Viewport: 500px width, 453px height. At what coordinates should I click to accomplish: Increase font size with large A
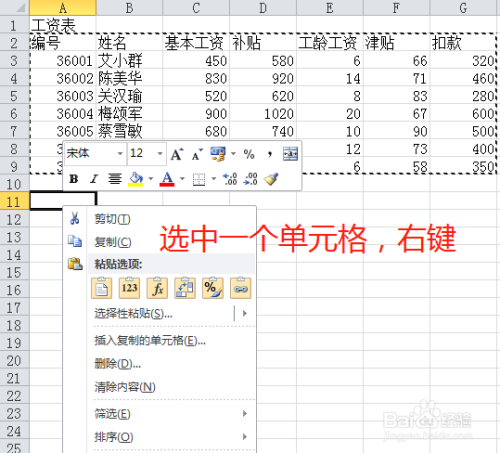(177, 154)
